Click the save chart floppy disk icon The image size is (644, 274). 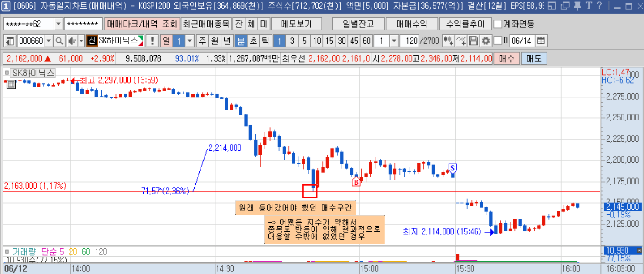pyautogui.click(x=473, y=41)
